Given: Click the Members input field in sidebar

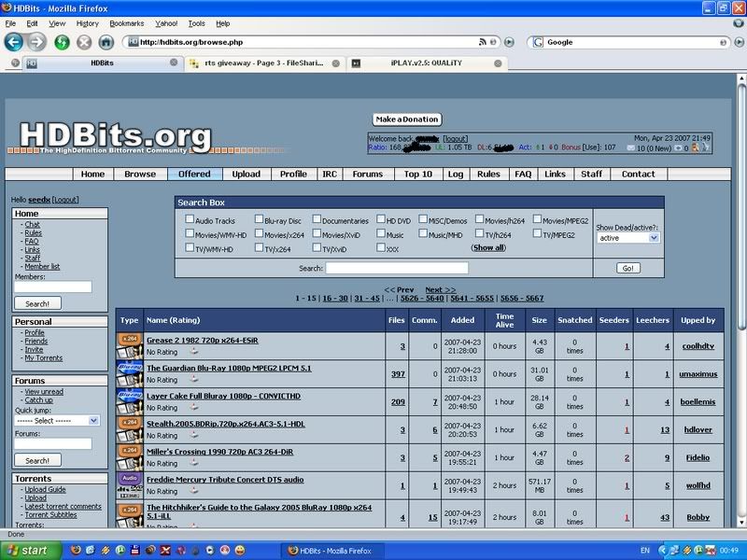Looking at the screenshot, I should (x=53, y=287).
